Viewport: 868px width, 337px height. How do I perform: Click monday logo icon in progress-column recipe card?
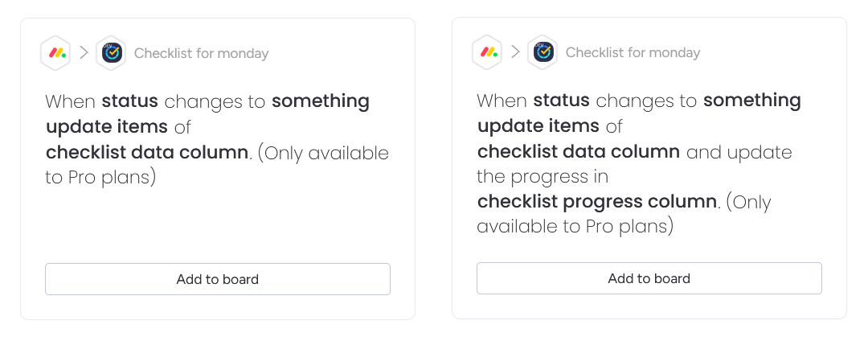tap(487, 52)
